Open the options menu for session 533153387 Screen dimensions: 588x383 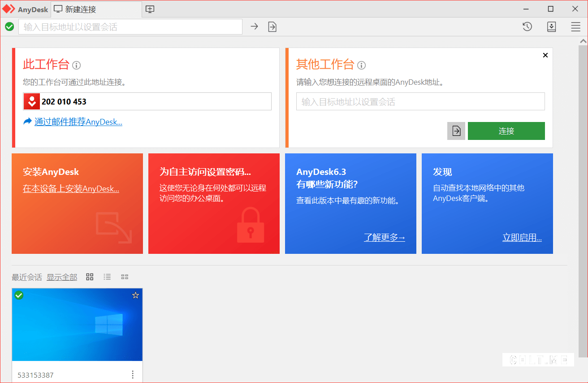point(133,374)
